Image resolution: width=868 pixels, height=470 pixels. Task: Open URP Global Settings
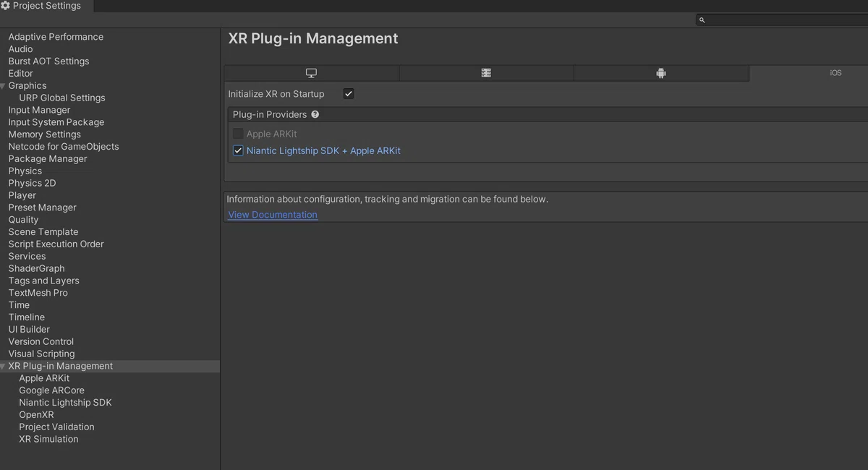pos(62,98)
